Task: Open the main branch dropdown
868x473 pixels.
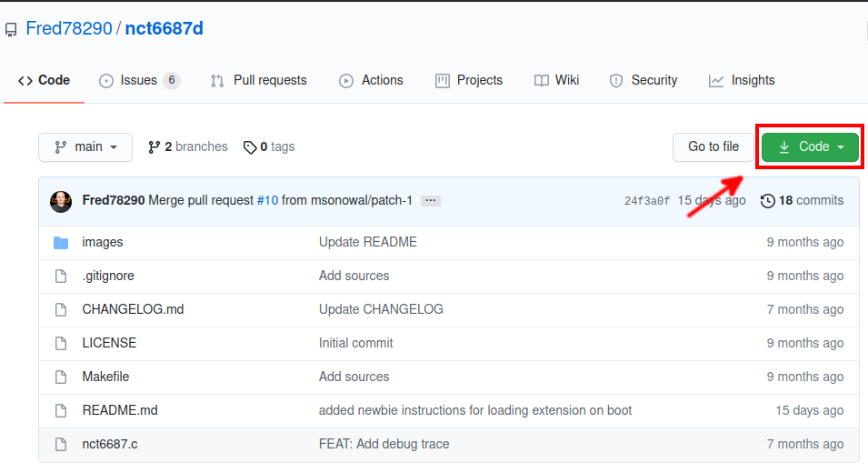Action: pos(85,147)
